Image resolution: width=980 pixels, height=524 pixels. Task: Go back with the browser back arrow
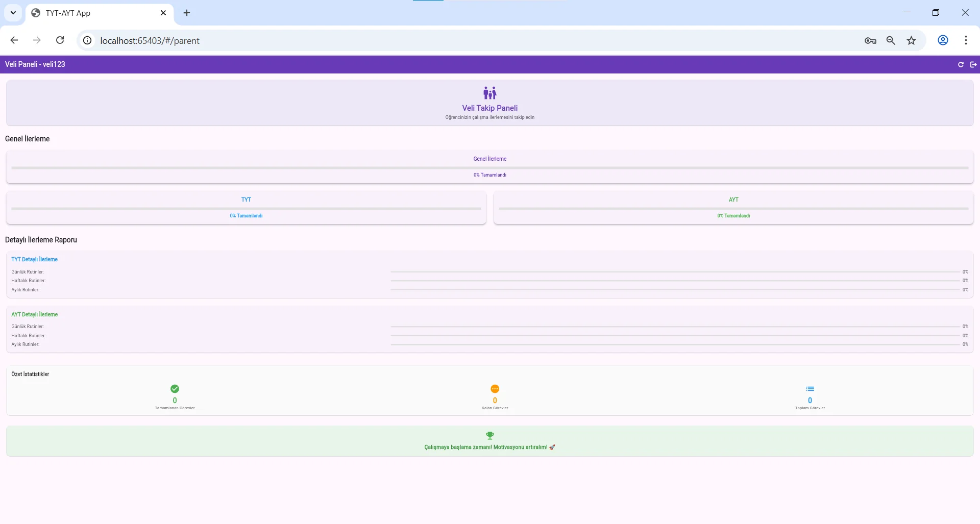[x=14, y=40]
